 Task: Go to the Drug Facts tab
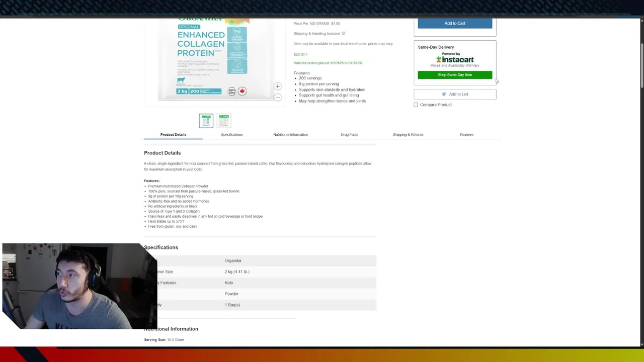coord(349,134)
